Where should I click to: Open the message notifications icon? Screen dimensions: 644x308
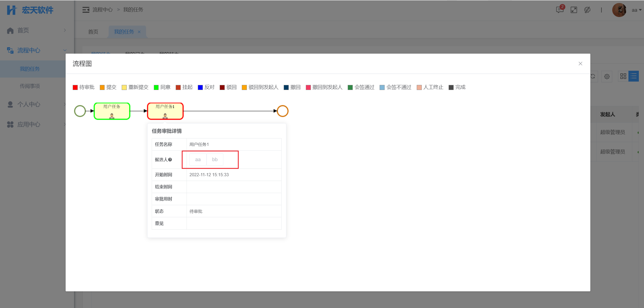click(x=560, y=10)
